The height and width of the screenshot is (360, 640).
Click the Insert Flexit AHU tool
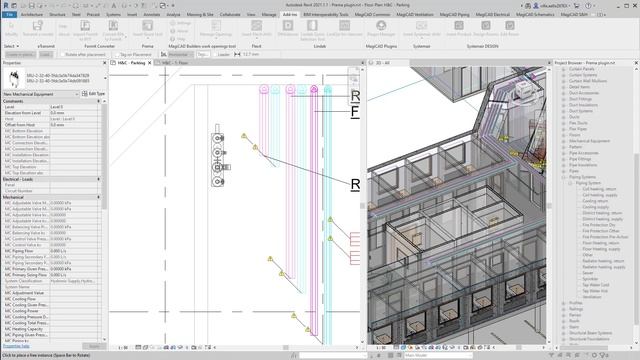256,29
